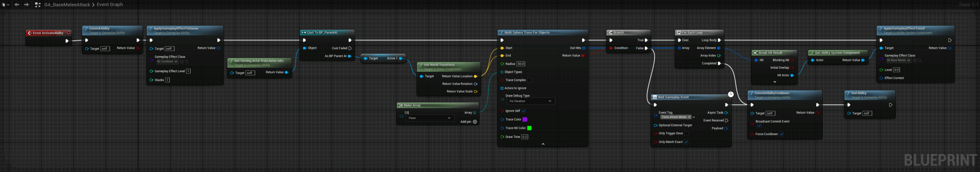980x172 pixels.
Task: Edit Gameplay Effect Level value
Action: tap(188, 71)
